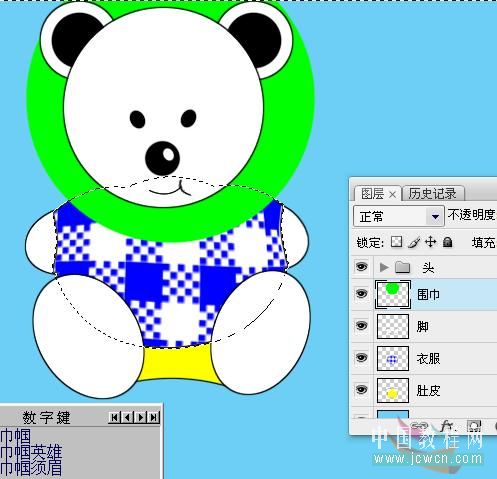Viewport: 497px width, 479px height.
Task: Expand the 头 layer group triangle
Action: tap(384, 267)
